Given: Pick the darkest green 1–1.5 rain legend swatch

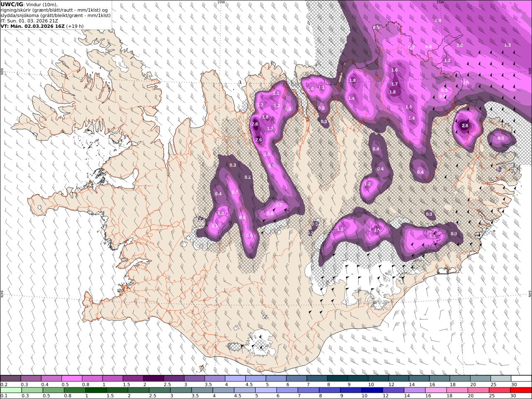Looking at the screenshot, I should click(96, 390).
